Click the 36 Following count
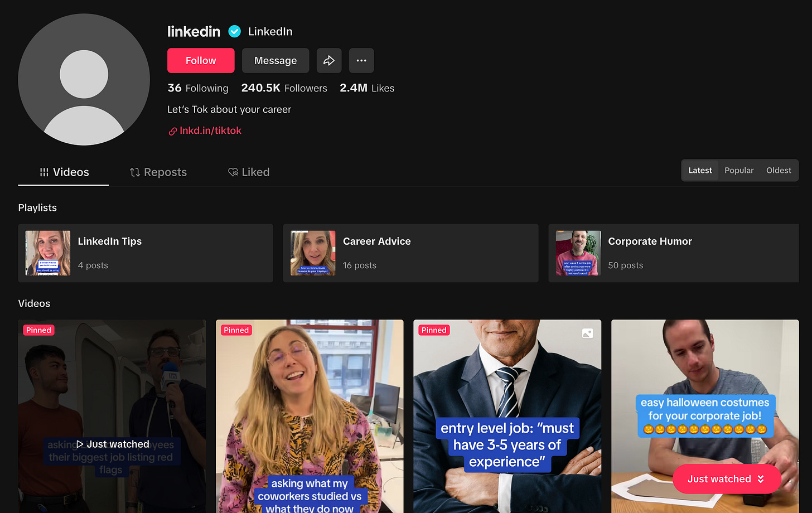This screenshot has width=812, height=513. [x=198, y=88]
